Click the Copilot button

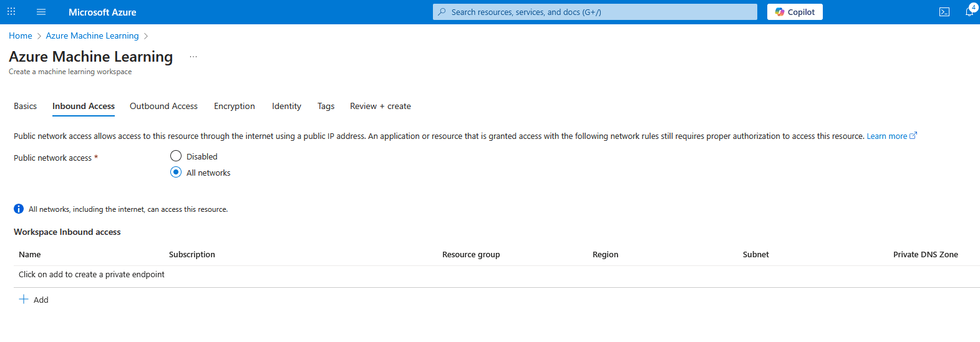point(795,12)
